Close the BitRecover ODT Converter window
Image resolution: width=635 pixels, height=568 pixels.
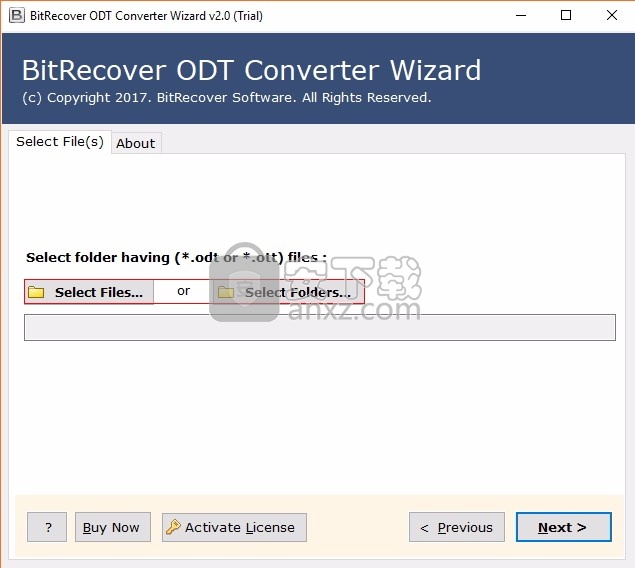click(x=611, y=15)
